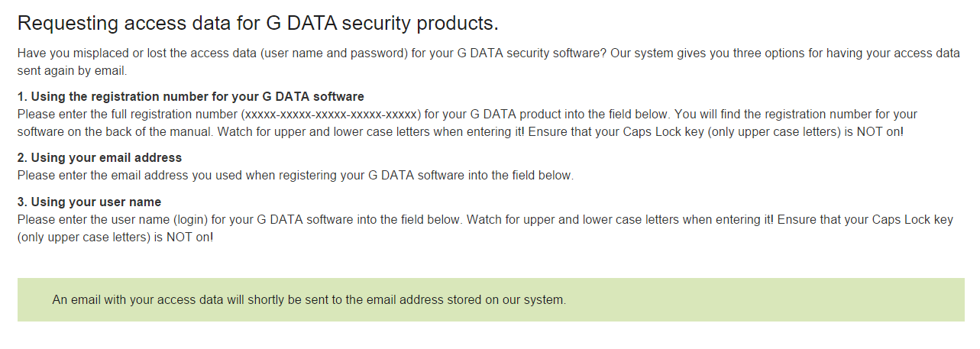980x349 pixels.
Task: Click the '2. Using your email address' heading
Action: tap(99, 157)
